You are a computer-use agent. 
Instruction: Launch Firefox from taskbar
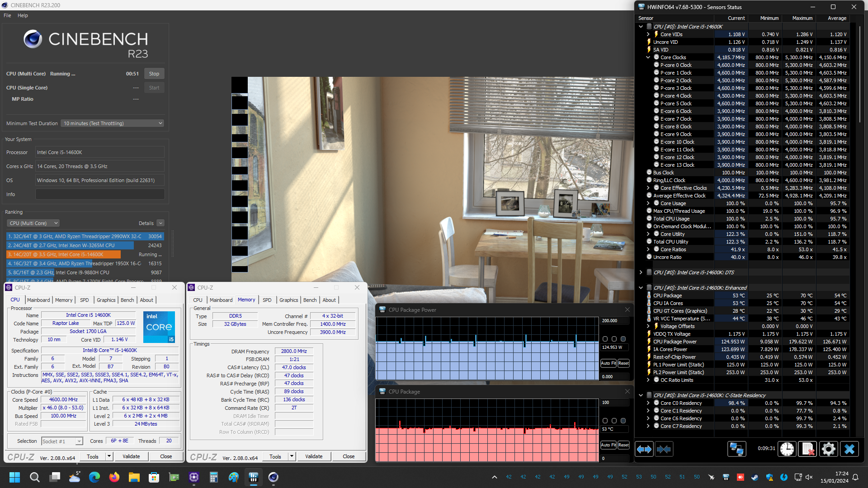pos(114,477)
